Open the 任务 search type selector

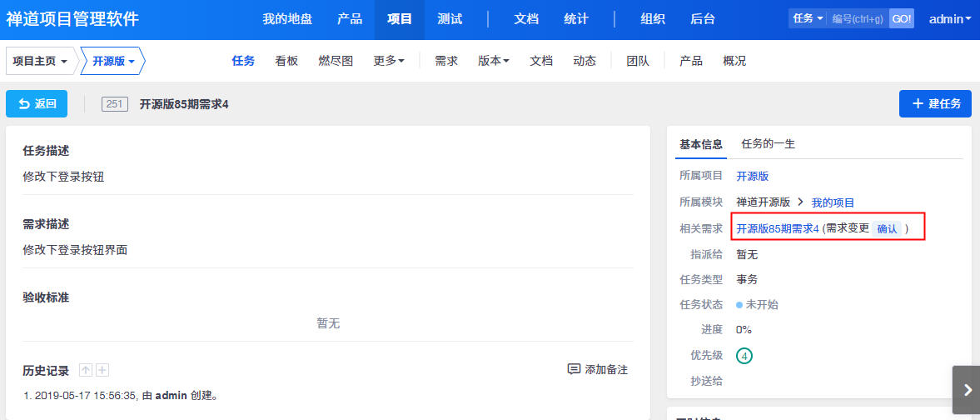tap(808, 18)
